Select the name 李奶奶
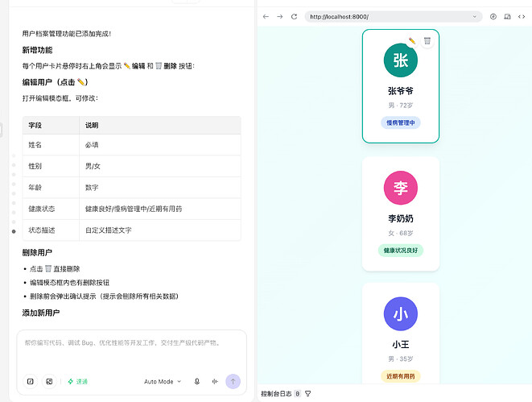The height and width of the screenshot is (402, 532). (x=401, y=218)
